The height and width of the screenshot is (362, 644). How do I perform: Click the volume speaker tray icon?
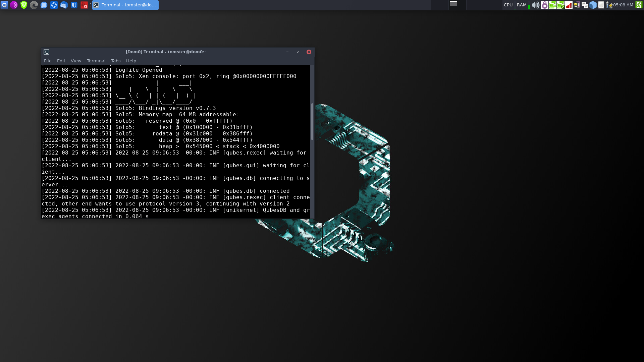coord(536,5)
